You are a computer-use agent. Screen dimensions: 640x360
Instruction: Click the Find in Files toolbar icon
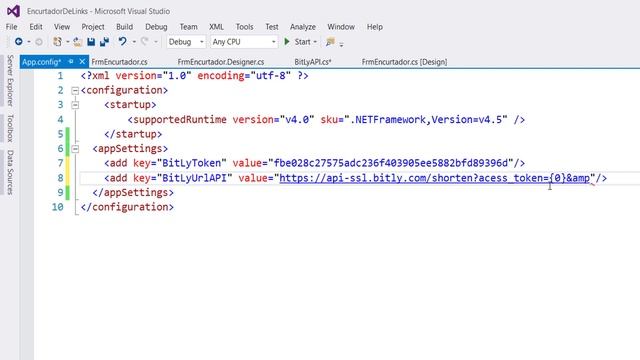point(330,42)
